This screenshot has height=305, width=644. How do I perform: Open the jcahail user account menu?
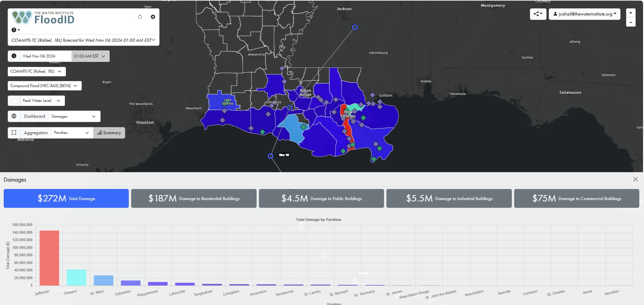pyautogui.click(x=584, y=14)
